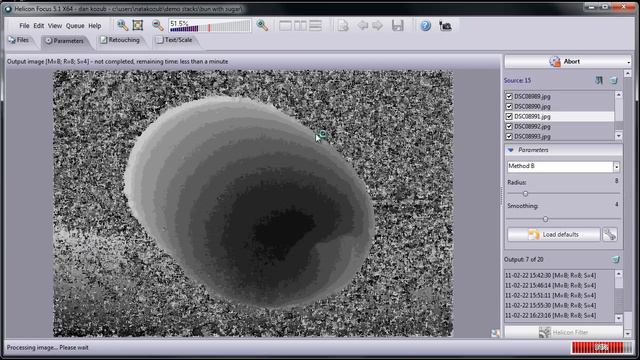Switch to the Retouching tab
This screenshot has width=640, height=360.
[120, 40]
